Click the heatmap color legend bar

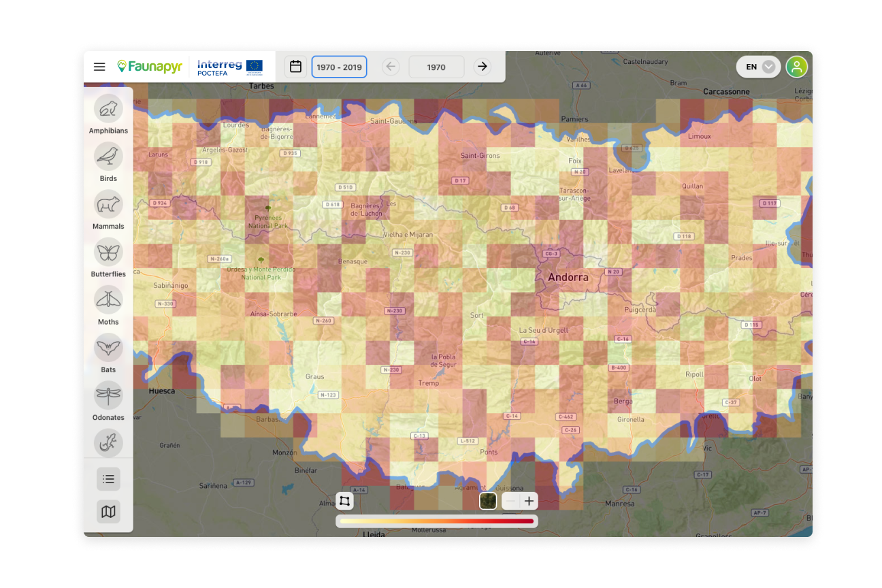(437, 521)
